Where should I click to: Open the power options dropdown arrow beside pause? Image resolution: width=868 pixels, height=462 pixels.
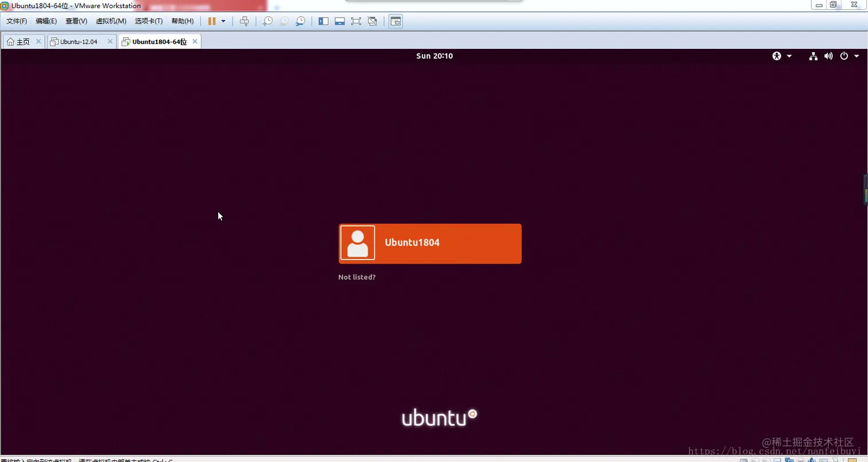click(223, 21)
